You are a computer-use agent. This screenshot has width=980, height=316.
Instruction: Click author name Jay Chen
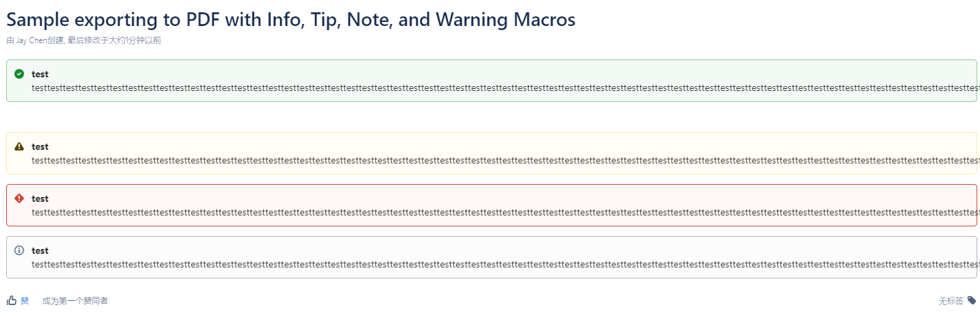pyautogui.click(x=32, y=40)
